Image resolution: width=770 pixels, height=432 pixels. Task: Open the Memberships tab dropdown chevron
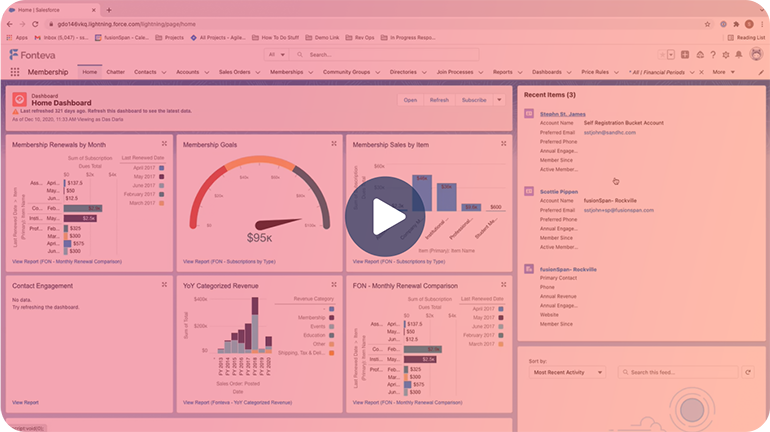[310, 72]
